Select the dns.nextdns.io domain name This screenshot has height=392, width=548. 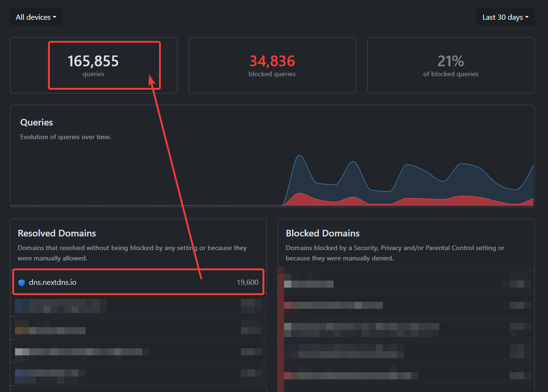52,282
